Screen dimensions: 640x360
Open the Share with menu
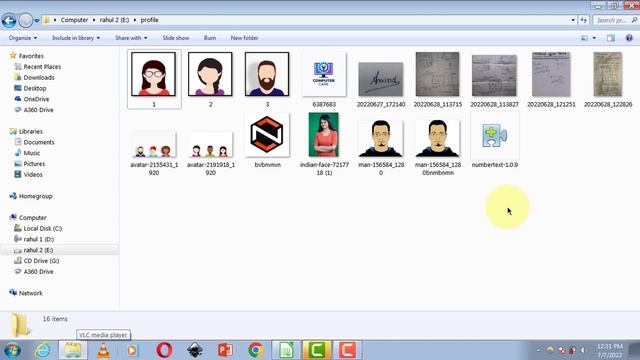click(x=131, y=38)
